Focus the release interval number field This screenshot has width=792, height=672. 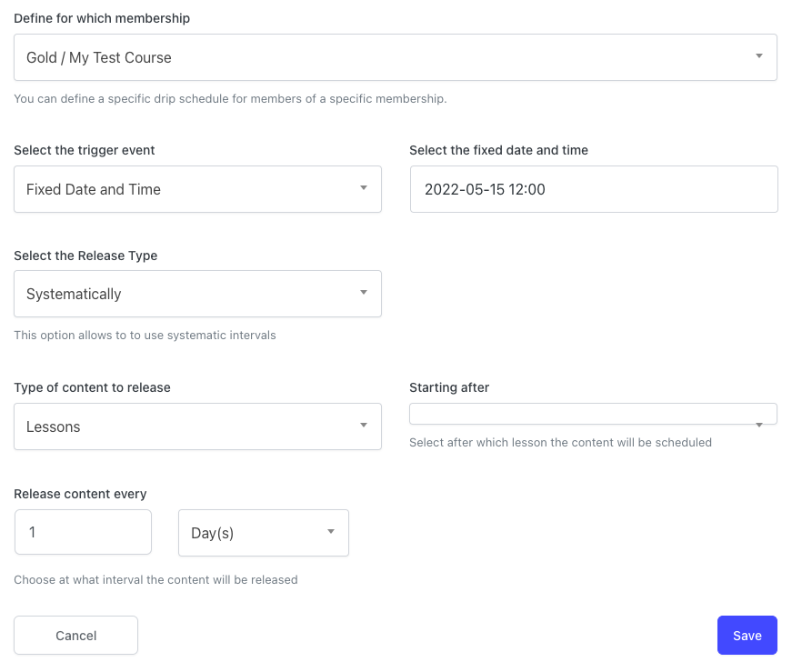tap(83, 532)
